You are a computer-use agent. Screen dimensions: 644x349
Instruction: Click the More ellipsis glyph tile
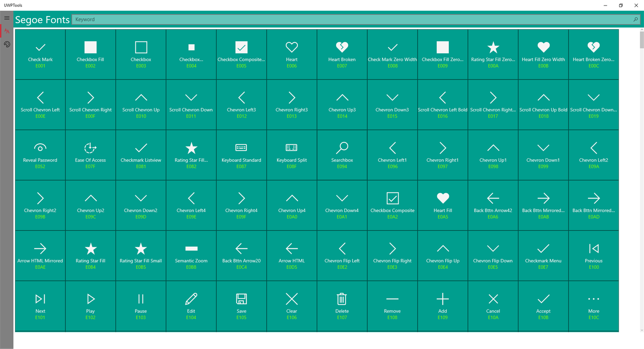593,305
